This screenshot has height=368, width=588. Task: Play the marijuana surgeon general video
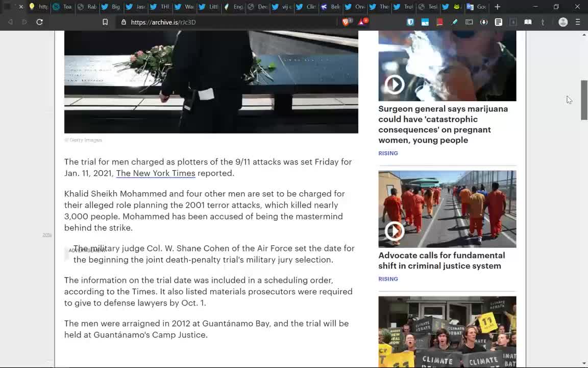pos(394,84)
